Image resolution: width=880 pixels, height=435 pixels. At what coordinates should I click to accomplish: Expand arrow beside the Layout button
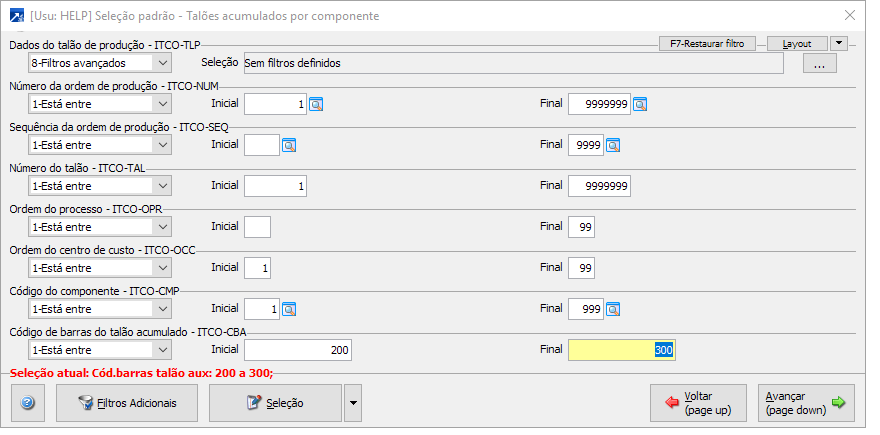pos(839,43)
